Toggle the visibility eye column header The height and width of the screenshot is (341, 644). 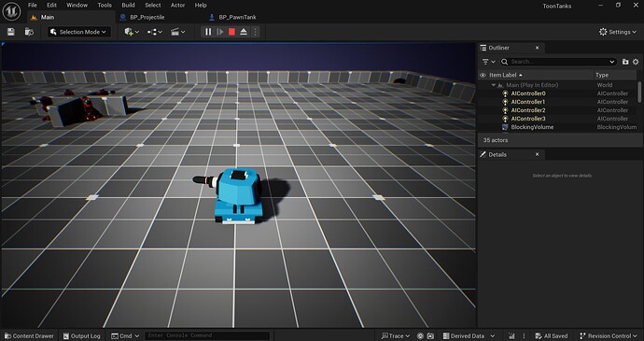point(483,75)
